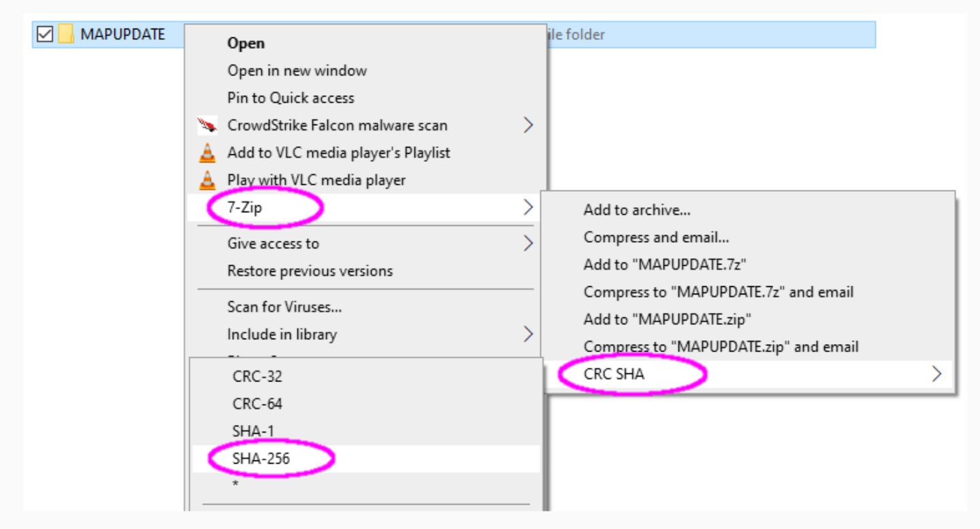Expand the CrowdStrike Falcon submenu arrow

527,125
